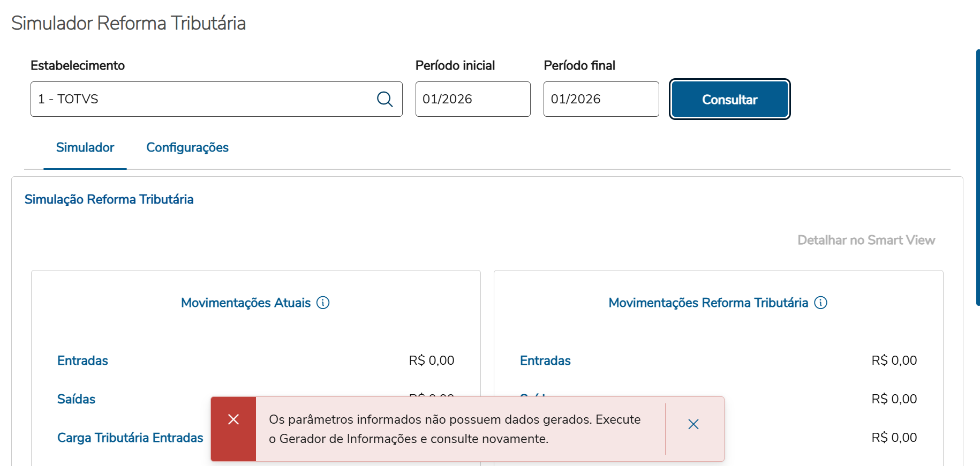
Task: Dismiss the error notification with the blue X
Action: 693,424
